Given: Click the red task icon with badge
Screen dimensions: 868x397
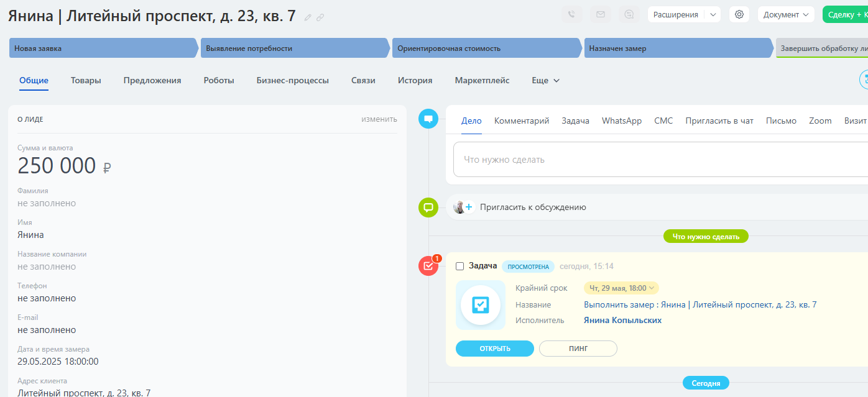Looking at the screenshot, I should pyautogui.click(x=428, y=266).
